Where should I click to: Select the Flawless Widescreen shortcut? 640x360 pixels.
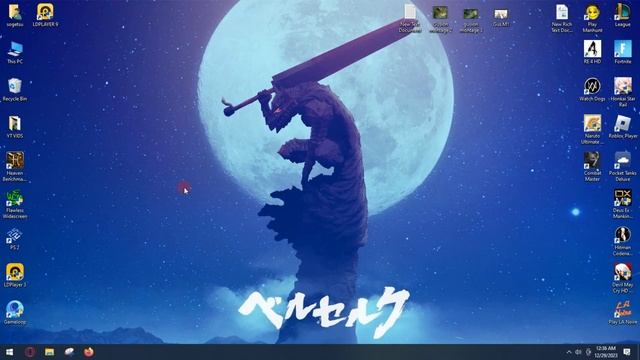coord(15,204)
